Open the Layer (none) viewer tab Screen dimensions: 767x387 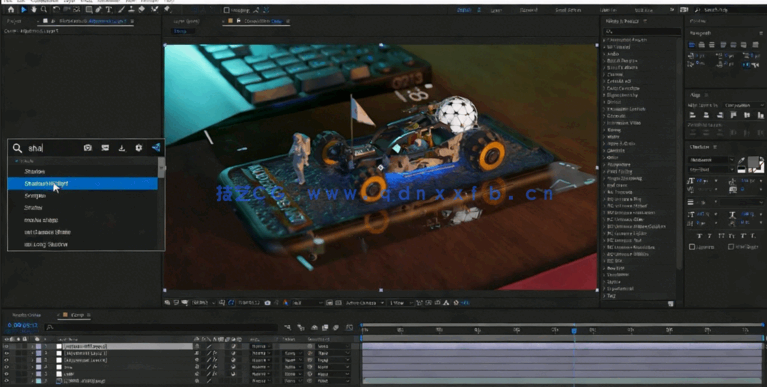pos(186,21)
